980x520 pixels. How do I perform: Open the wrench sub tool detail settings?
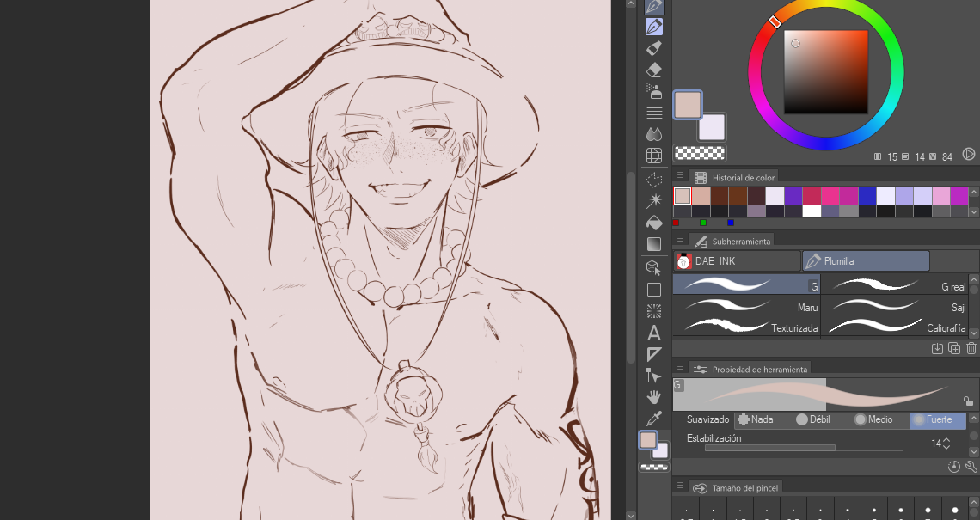[971, 466]
